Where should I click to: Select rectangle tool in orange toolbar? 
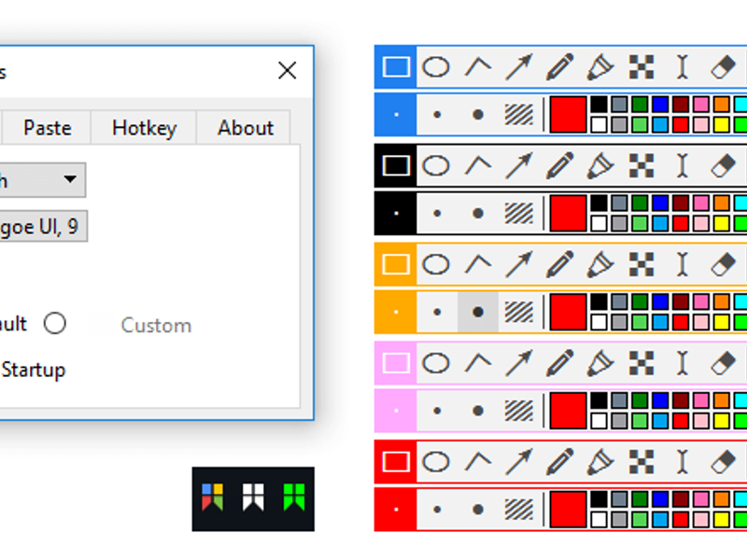coord(396,265)
